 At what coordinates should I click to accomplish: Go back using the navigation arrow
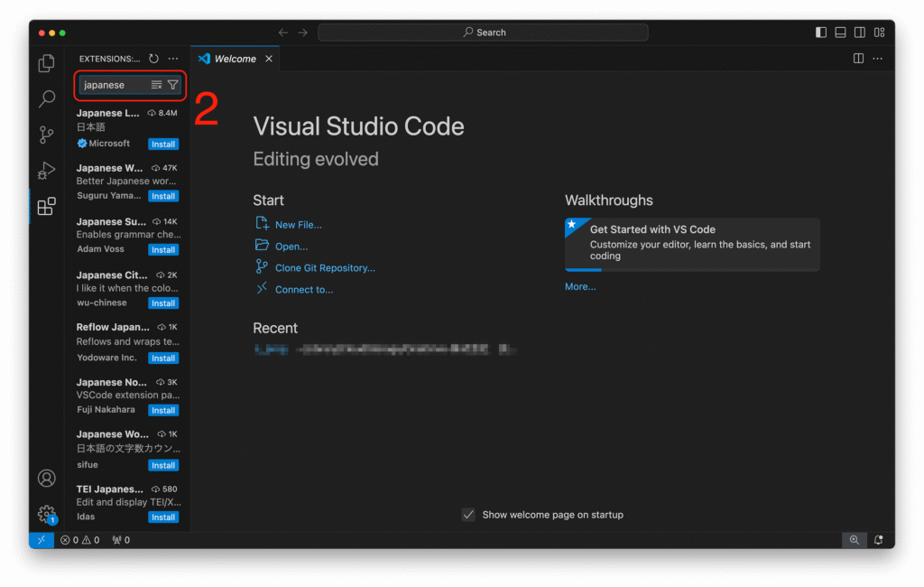coord(282,33)
